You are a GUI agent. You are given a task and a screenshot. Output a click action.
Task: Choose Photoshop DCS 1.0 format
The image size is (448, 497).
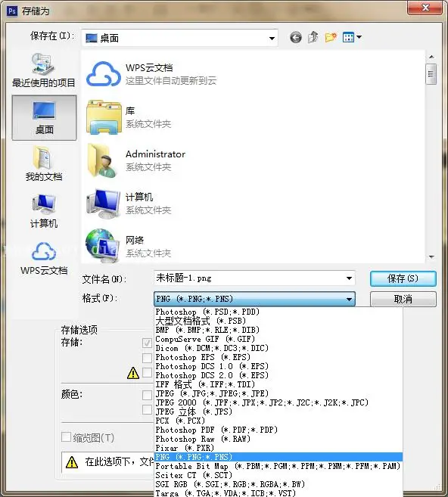click(x=278, y=366)
